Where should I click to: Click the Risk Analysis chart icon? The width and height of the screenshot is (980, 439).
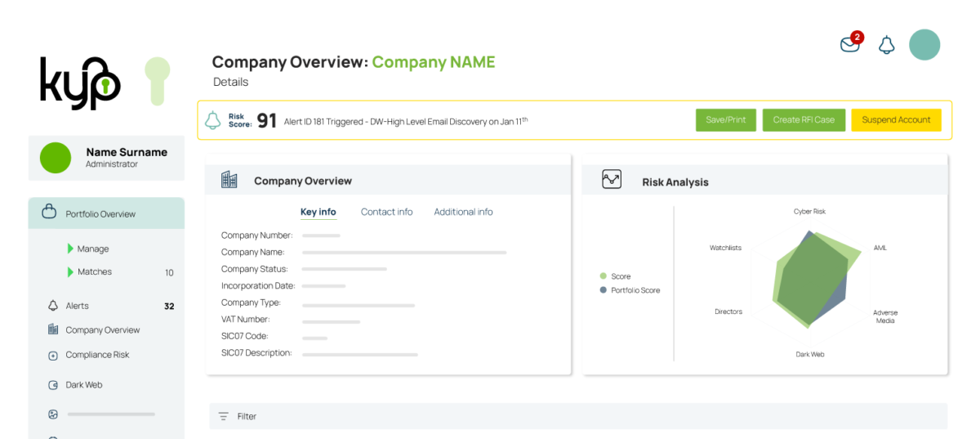coord(611,180)
